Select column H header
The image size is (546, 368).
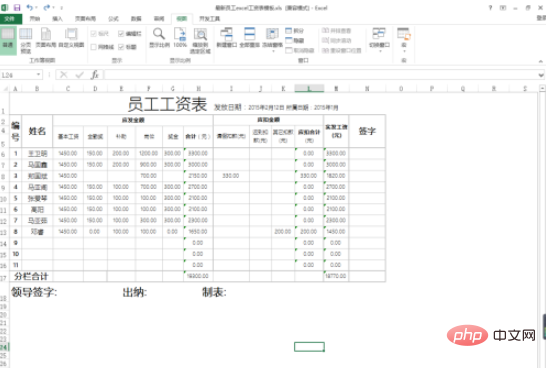[x=198, y=89]
